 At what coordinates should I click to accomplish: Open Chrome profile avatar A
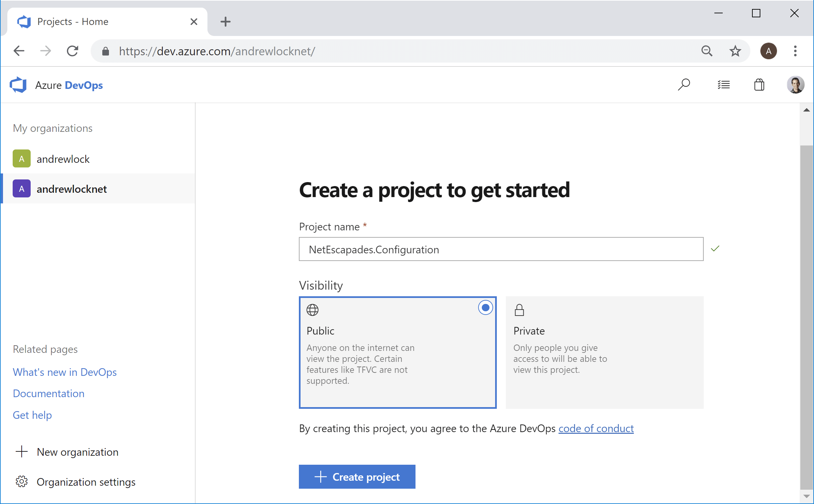768,51
